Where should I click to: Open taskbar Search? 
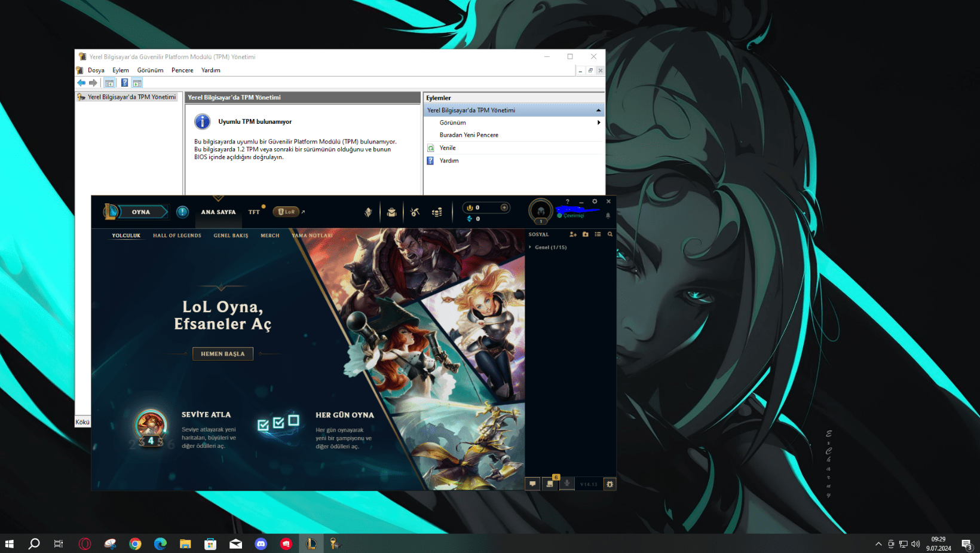[x=34, y=543]
